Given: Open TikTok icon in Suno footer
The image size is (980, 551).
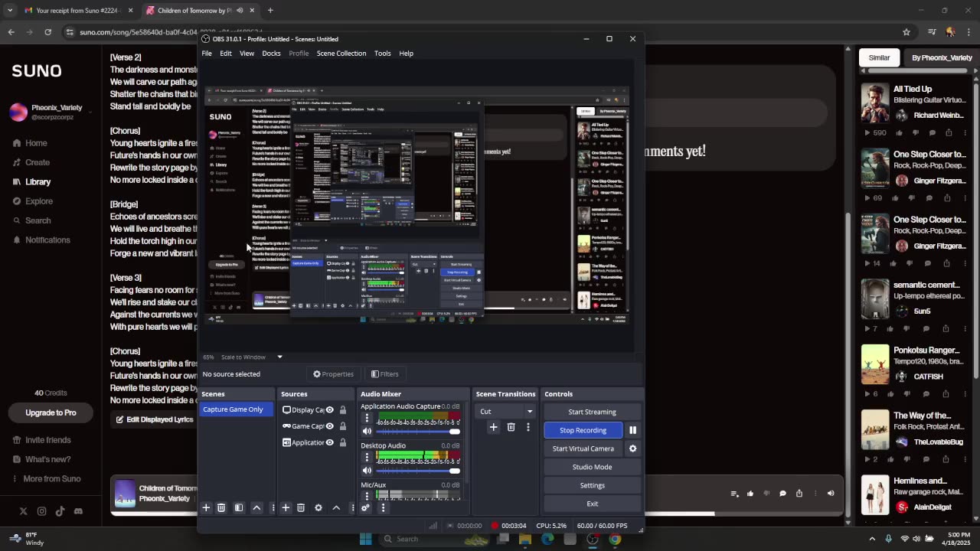Looking at the screenshot, I should point(60,511).
